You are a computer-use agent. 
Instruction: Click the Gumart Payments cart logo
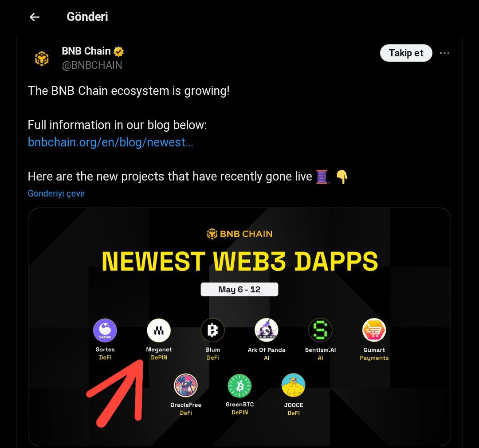[374, 330]
